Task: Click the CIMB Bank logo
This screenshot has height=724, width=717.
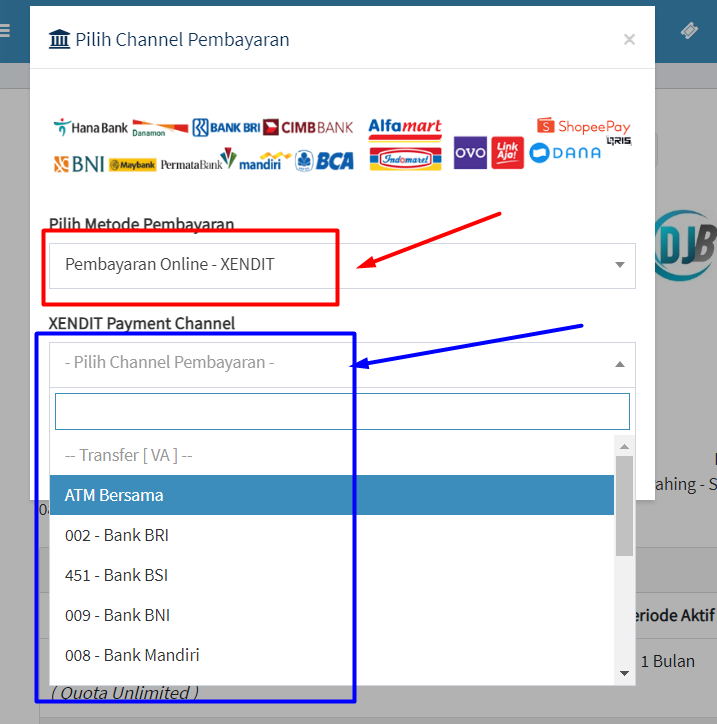Action: [x=308, y=127]
